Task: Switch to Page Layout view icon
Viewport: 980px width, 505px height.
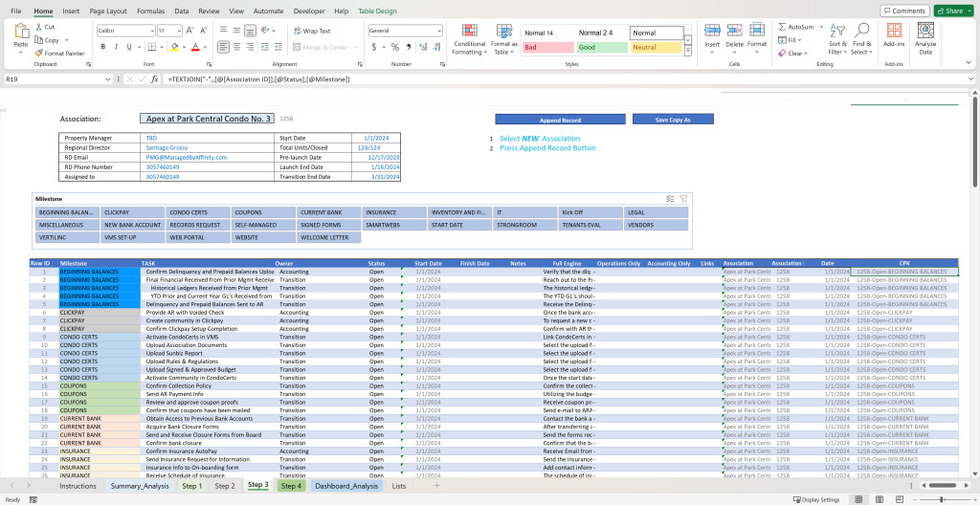Action: click(x=878, y=499)
